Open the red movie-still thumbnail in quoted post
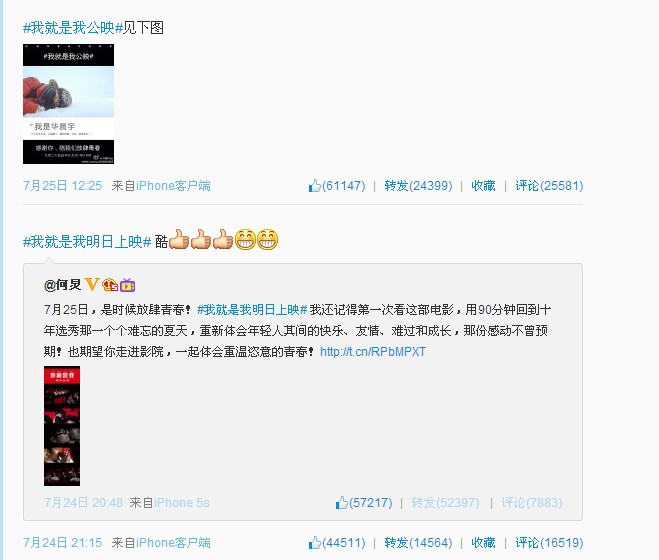This screenshot has height=560, width=659. pos(62,426)
